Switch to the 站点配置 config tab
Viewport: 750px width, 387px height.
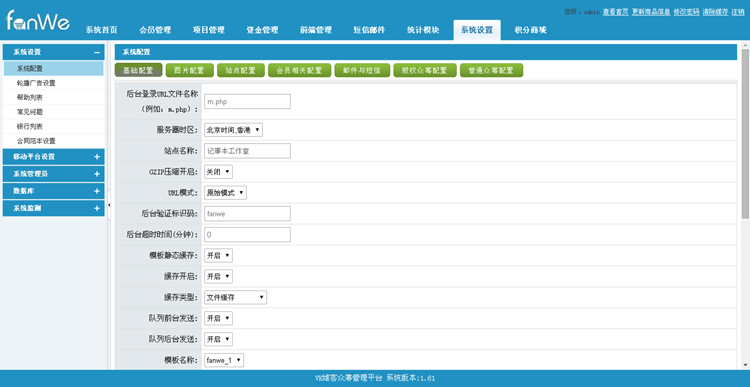coord(241,70)
